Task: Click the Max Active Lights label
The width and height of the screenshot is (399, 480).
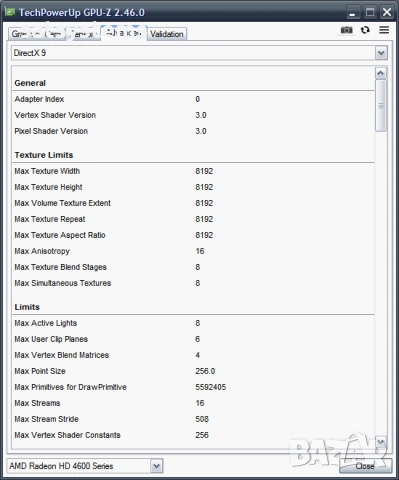Action: coord(46,323)
